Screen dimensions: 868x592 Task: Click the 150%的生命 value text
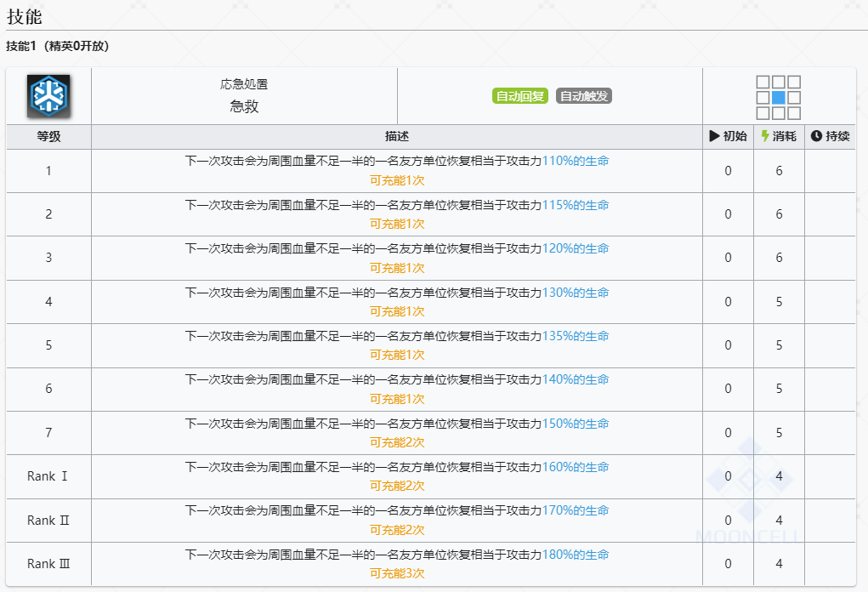click(x=576, y=424)
